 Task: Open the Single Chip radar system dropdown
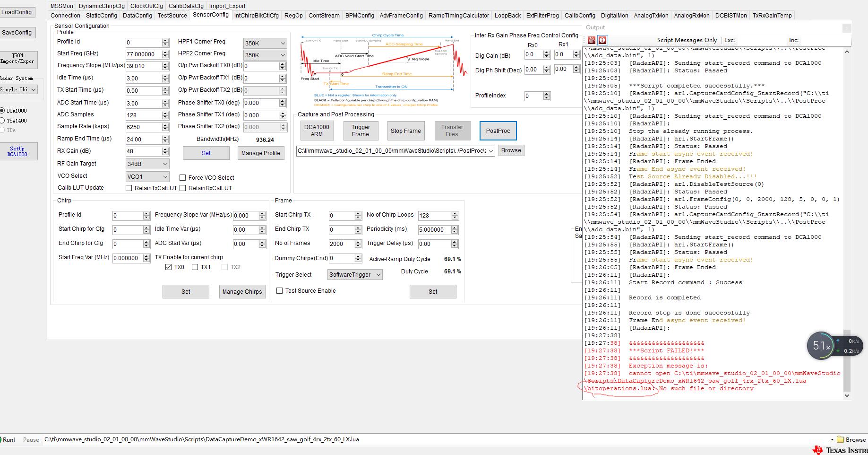tap(18, 89)
